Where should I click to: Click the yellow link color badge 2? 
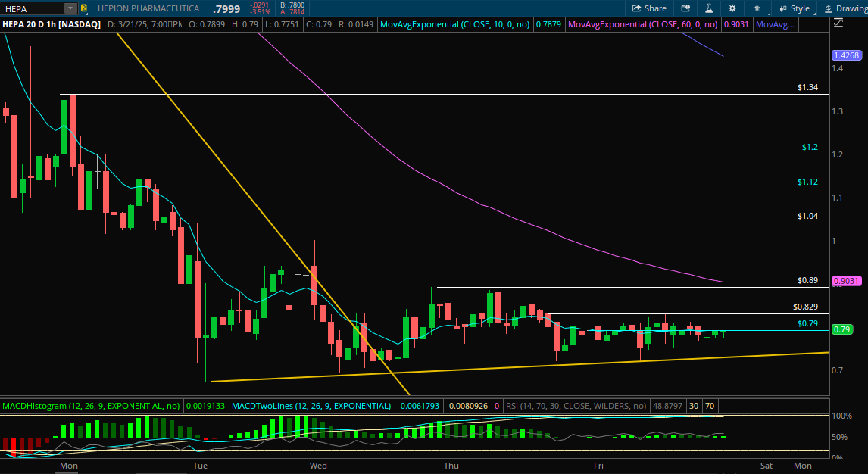pos(83,8)
